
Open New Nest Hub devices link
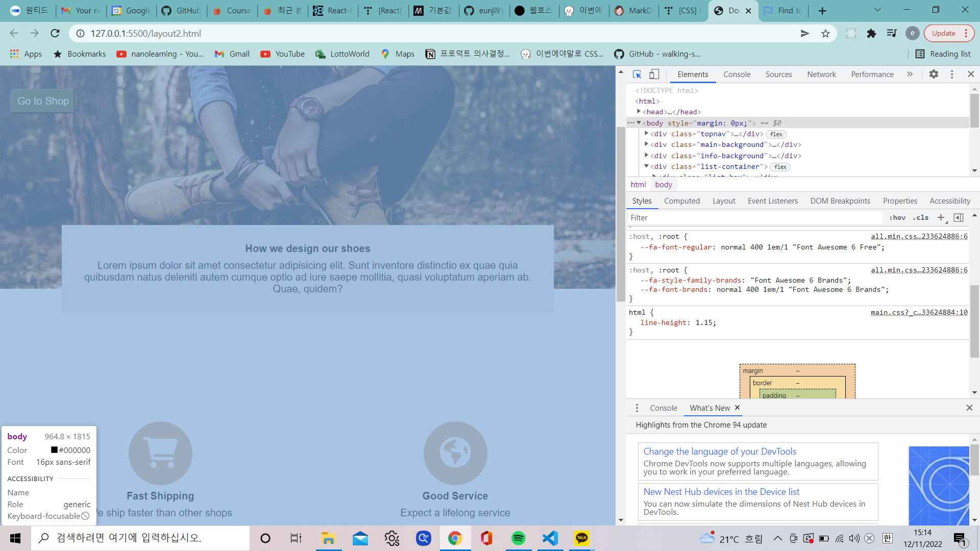(x=721, y=492)
